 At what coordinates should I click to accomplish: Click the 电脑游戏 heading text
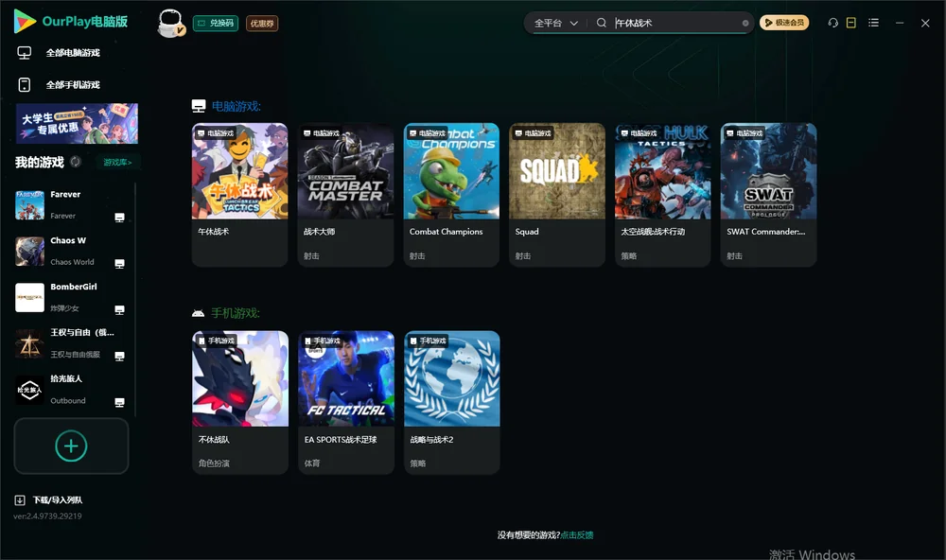(236, 106)
